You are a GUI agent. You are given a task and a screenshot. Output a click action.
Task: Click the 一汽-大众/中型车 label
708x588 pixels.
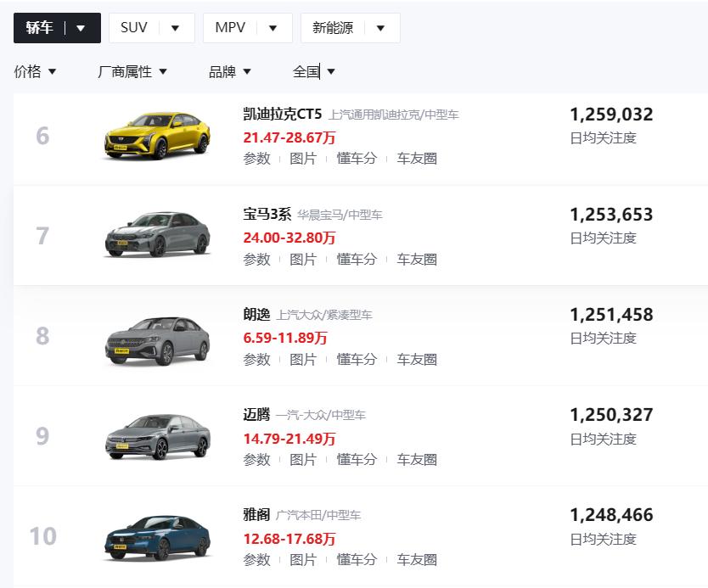point(321,416)
